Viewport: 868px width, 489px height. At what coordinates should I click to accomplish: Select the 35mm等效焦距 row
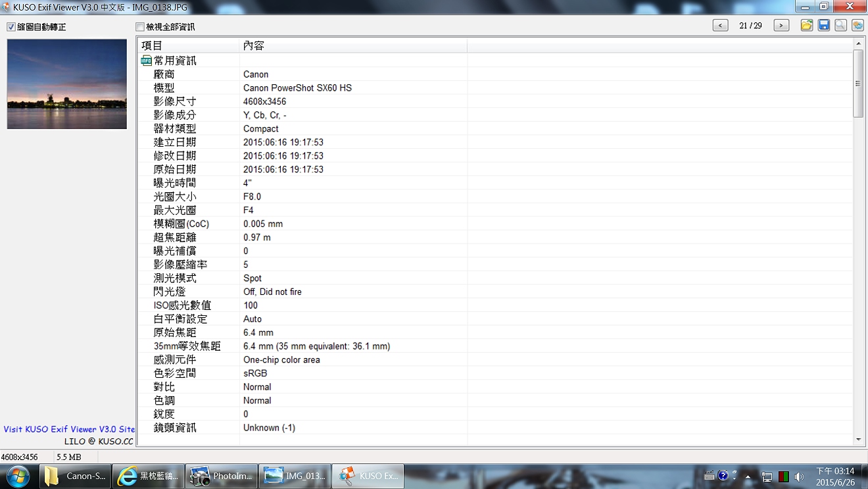pos(495,346)
